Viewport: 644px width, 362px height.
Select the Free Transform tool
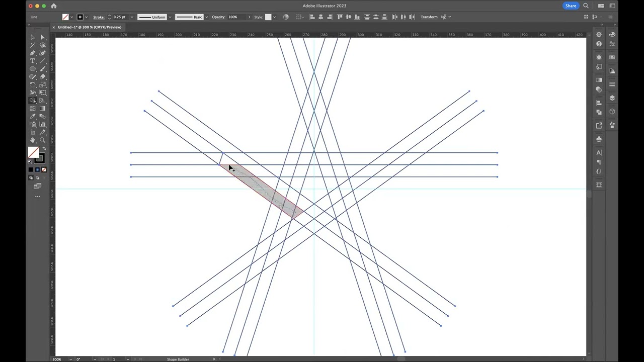pyautogui.click(x=42, y=93)
